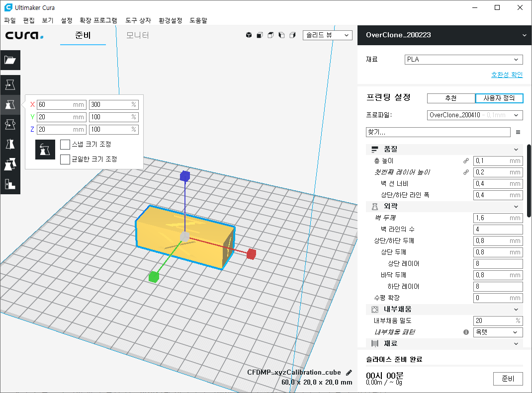
Task: Click the settings panel scrollbar
Action: coord(529,181)
